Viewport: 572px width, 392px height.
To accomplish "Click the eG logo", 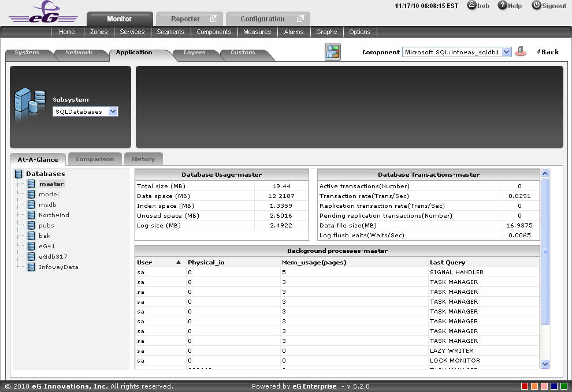I will click(x=43, y=12).
